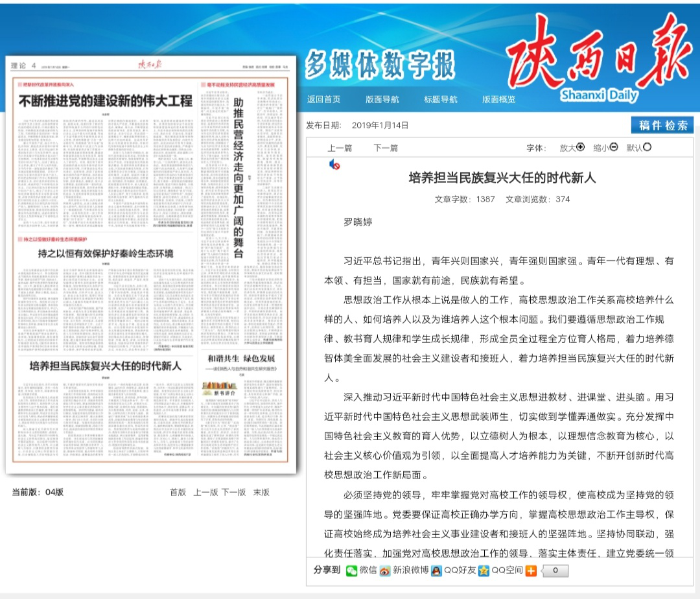Share to Sina Weibo icon
The height and width of the screenshot is (599, 700).
pyautogui.click(x=385, y=570)
